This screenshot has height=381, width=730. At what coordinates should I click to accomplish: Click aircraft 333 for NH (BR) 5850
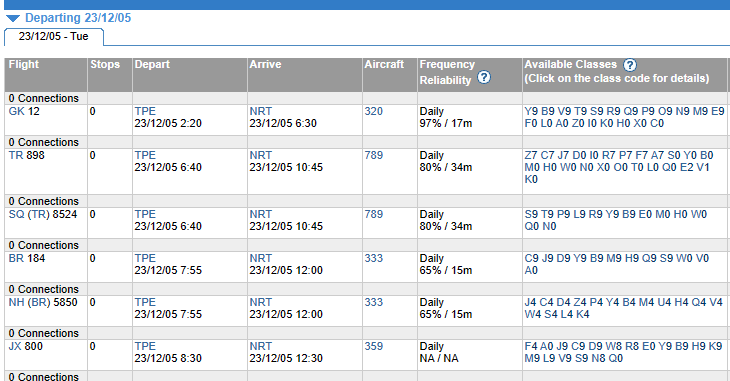pyautogui.click(x=373, y=302)
